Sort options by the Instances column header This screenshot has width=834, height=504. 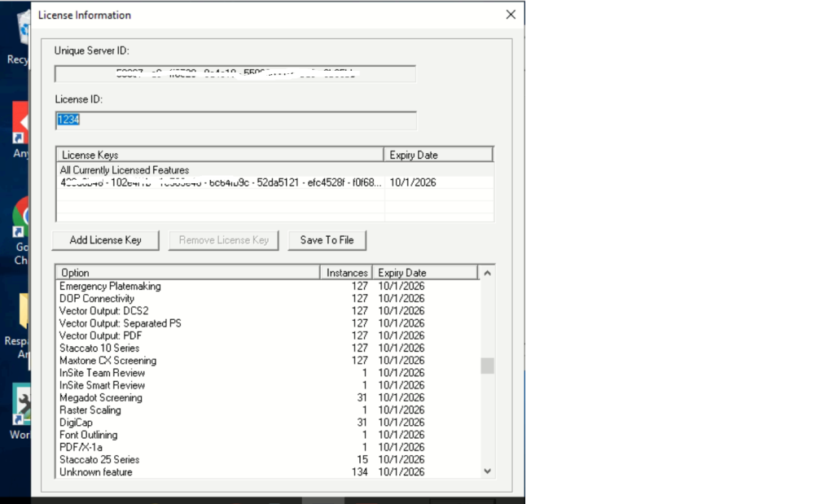(x=348, y=273)
